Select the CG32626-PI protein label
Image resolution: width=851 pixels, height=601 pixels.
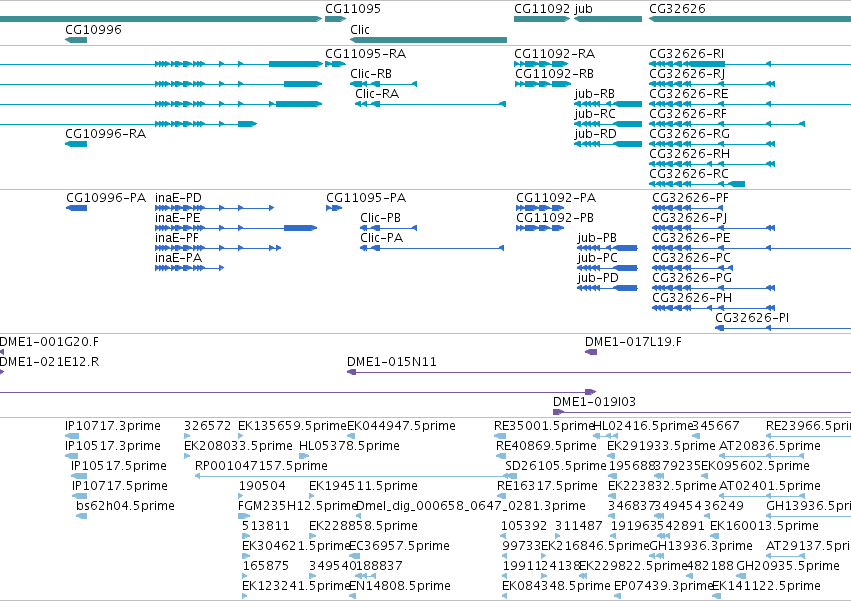(x=752, y=319)
